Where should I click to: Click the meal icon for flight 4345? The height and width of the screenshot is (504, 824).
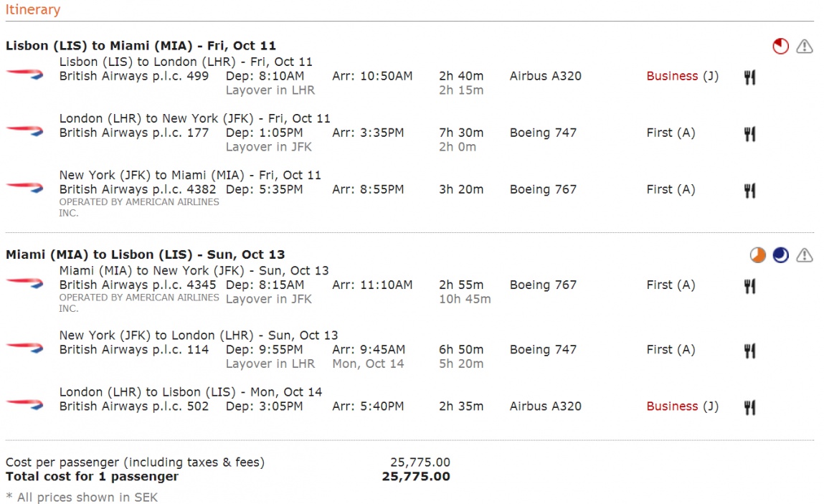click(750, 286)
